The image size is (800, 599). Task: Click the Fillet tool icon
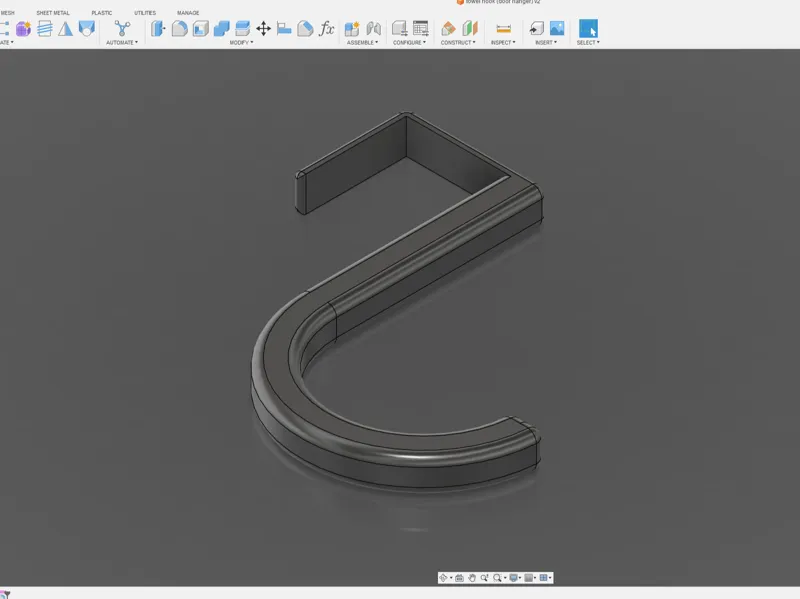coord(179,29)
